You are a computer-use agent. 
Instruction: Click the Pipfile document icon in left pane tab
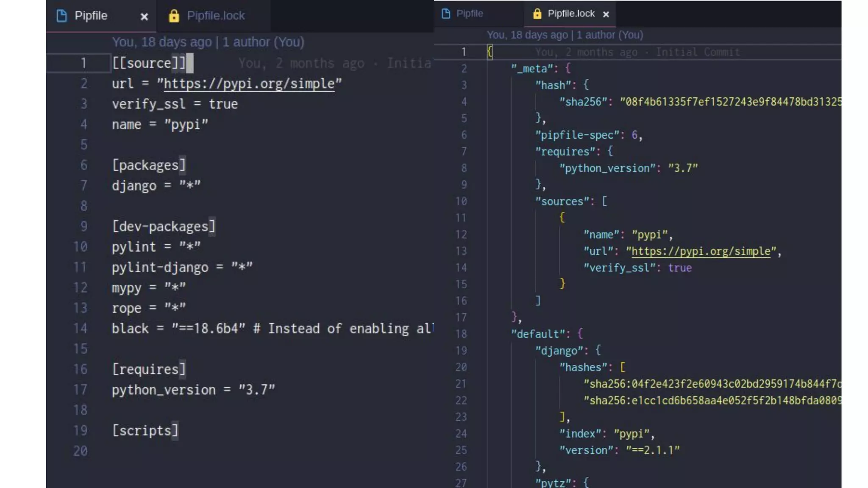click(x=61, y=16)
